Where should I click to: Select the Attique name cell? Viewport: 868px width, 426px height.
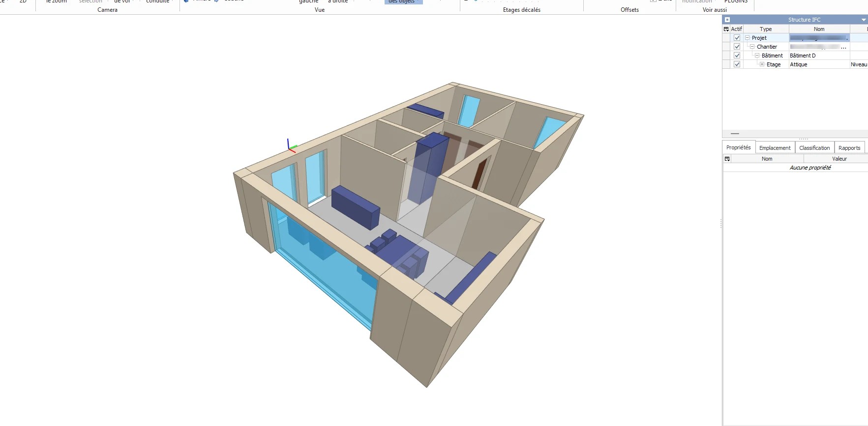pyautogui.click(x=819, y=64)
